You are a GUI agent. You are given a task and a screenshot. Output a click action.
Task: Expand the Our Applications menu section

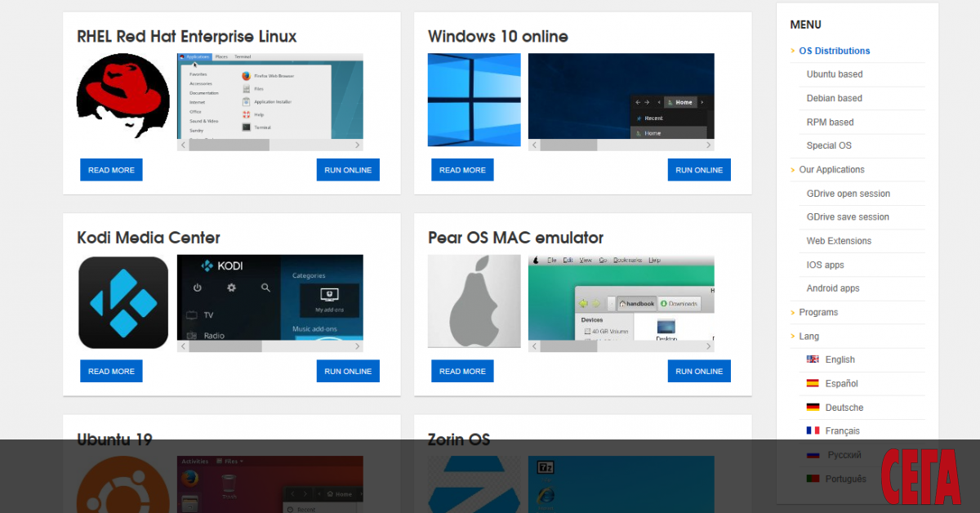point(831,170)
